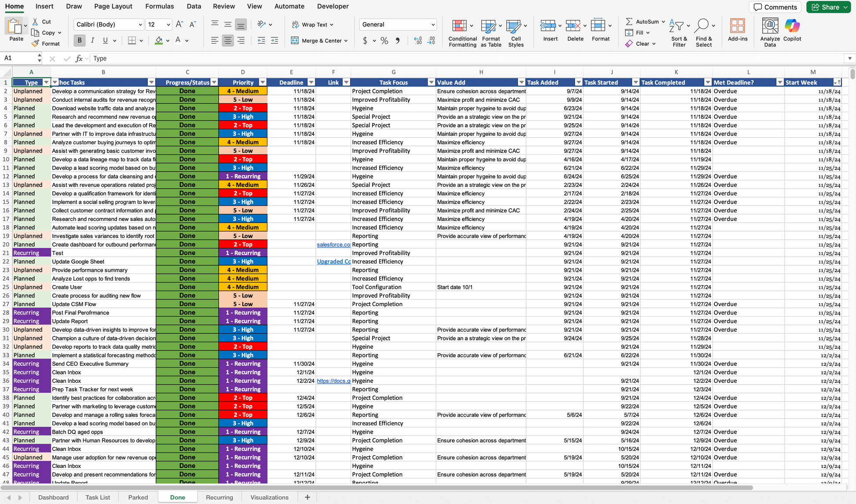Click the increase indent icon

(274, 40)
